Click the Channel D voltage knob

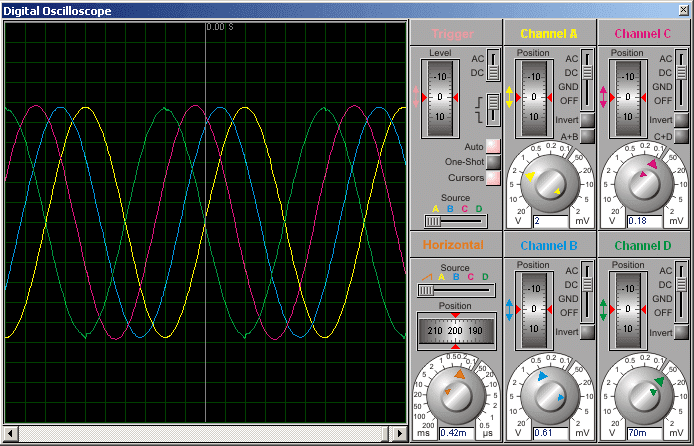[x=644, y=396]
